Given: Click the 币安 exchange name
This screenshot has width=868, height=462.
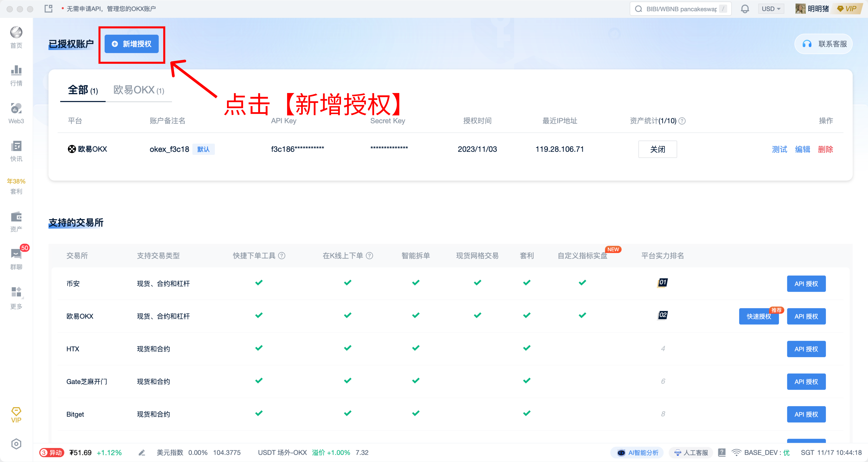Looking at the screenshot, I should (73, 284).
